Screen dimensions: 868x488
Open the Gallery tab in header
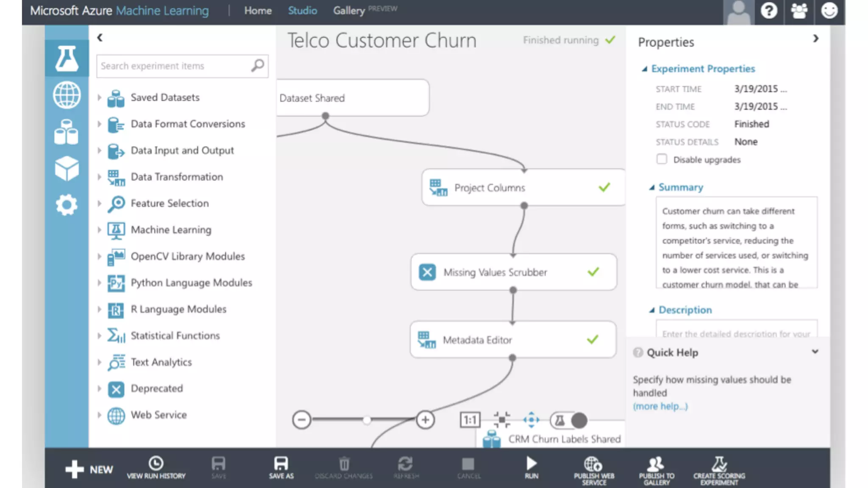point(348,11)
